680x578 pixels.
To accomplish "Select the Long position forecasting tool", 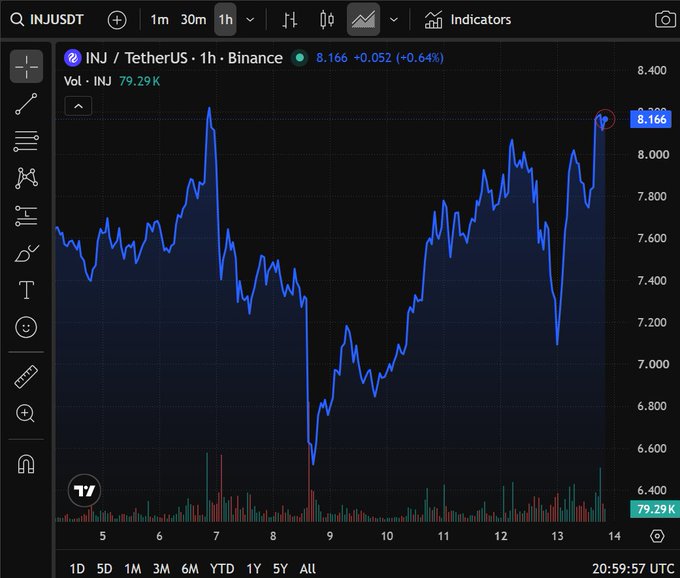I will [26, 216].
